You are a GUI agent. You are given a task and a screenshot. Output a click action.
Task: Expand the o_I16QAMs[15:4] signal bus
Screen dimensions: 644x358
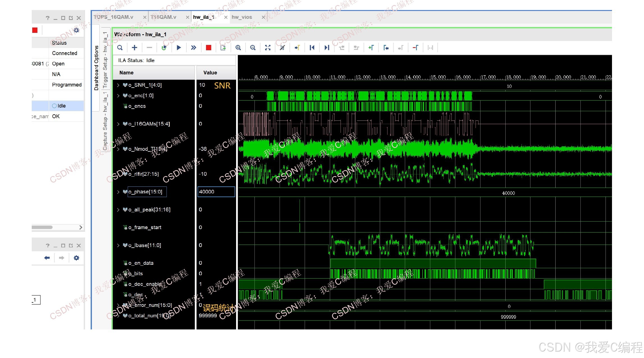118,124
